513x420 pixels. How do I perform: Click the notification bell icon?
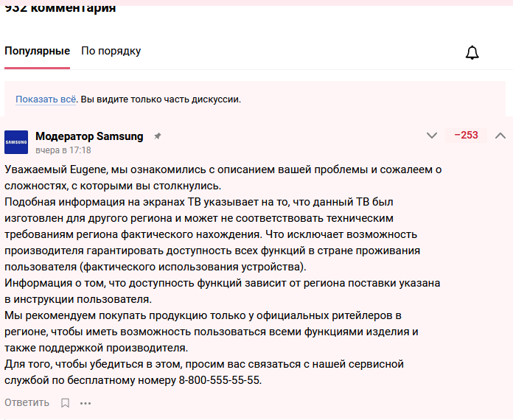click(x=472, y=52)
